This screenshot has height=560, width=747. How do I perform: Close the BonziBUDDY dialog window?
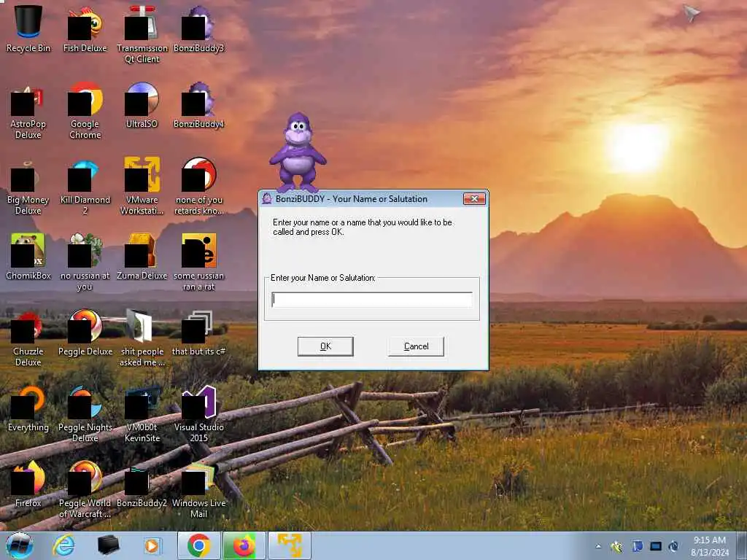pos(474,198)
